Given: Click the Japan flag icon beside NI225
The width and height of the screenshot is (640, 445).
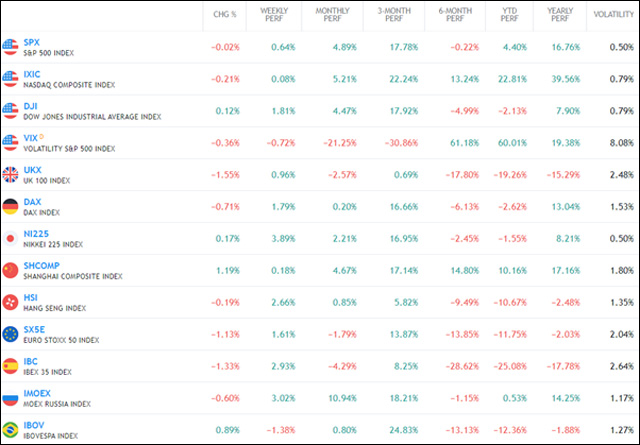Looking at the screenshot, I should (x=12, y=239).
